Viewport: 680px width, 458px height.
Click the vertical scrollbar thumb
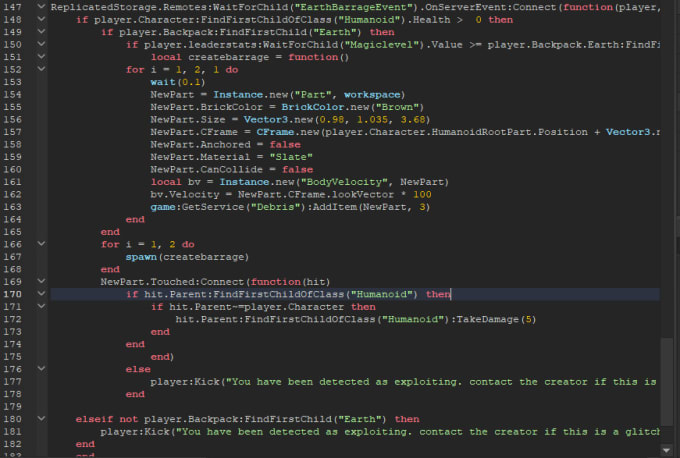(667, 382)
